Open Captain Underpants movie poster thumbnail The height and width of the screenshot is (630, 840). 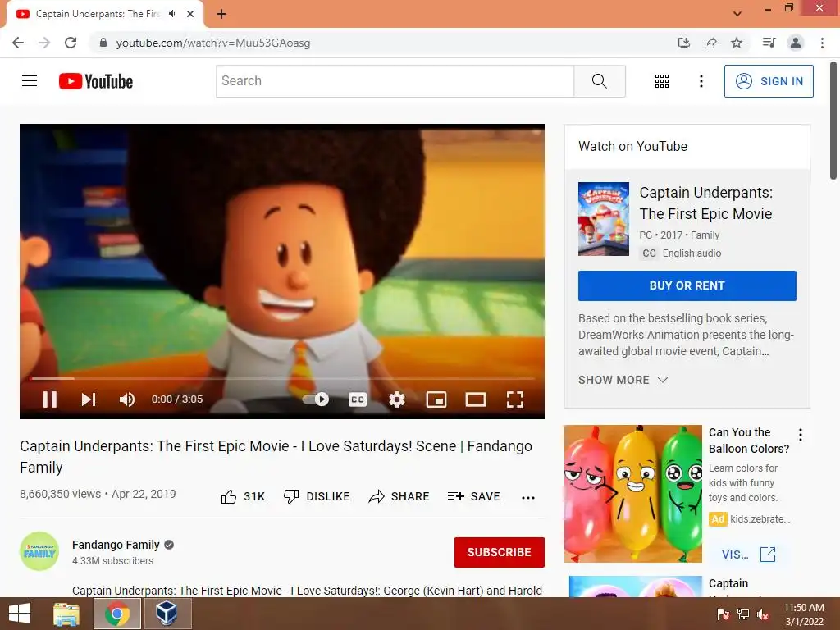(x=603, y=219)
